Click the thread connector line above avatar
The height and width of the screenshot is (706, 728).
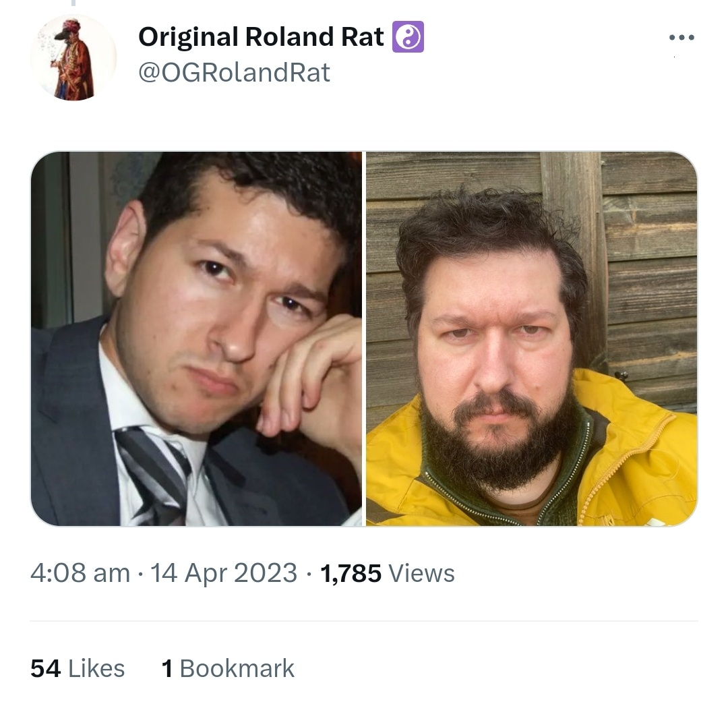[x=73, y=3]
